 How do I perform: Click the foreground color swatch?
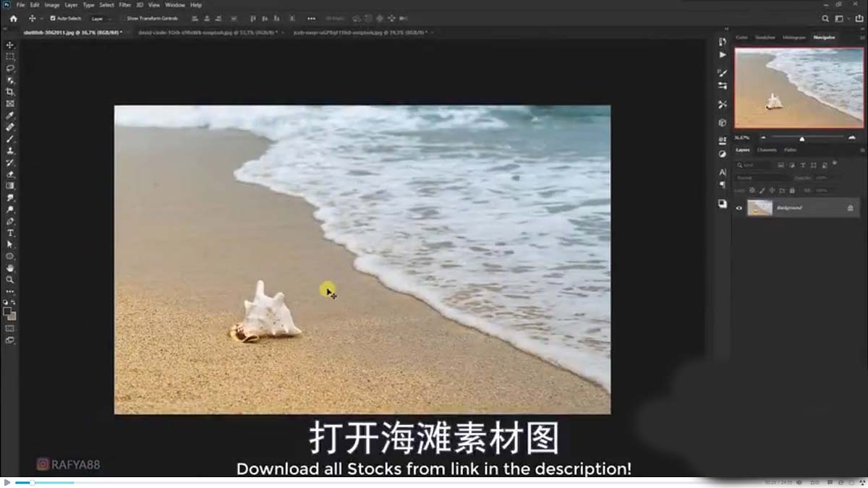[8, 312]
